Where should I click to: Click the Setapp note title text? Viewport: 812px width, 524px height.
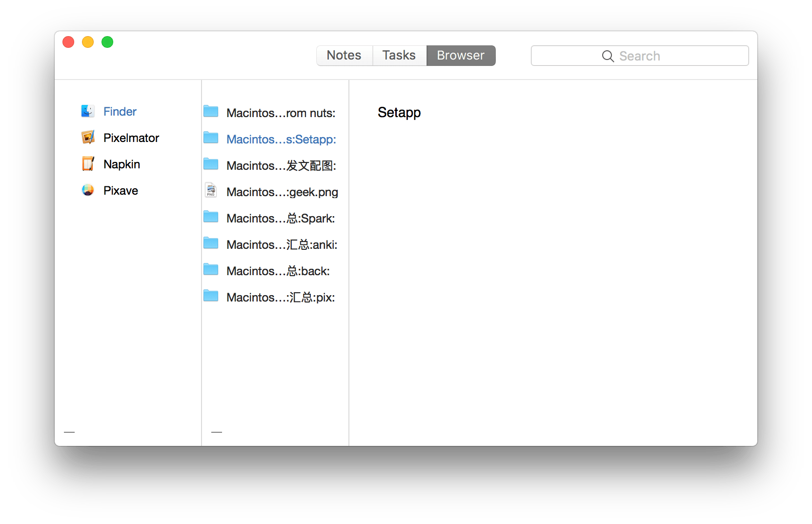399,113
